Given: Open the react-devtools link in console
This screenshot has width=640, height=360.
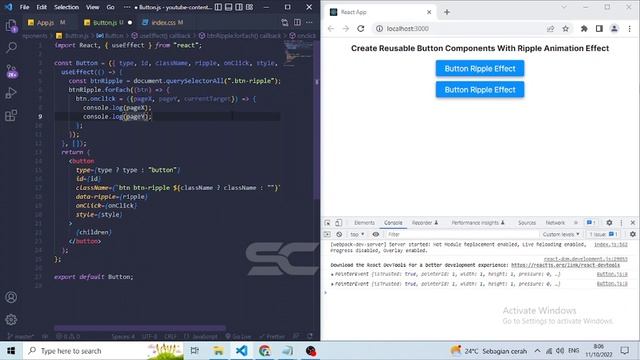Looking at the screenshot, I should (565, 265).
